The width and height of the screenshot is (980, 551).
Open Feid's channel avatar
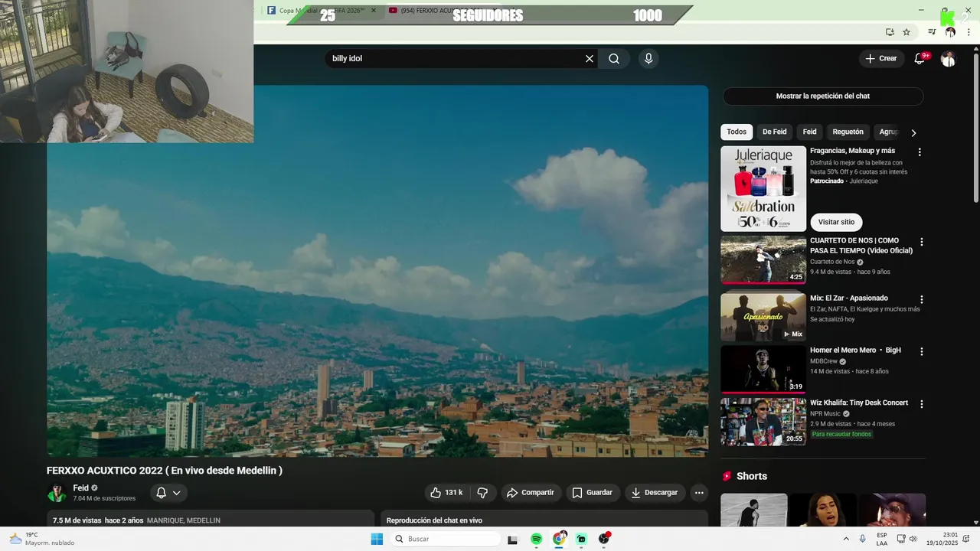57,493
